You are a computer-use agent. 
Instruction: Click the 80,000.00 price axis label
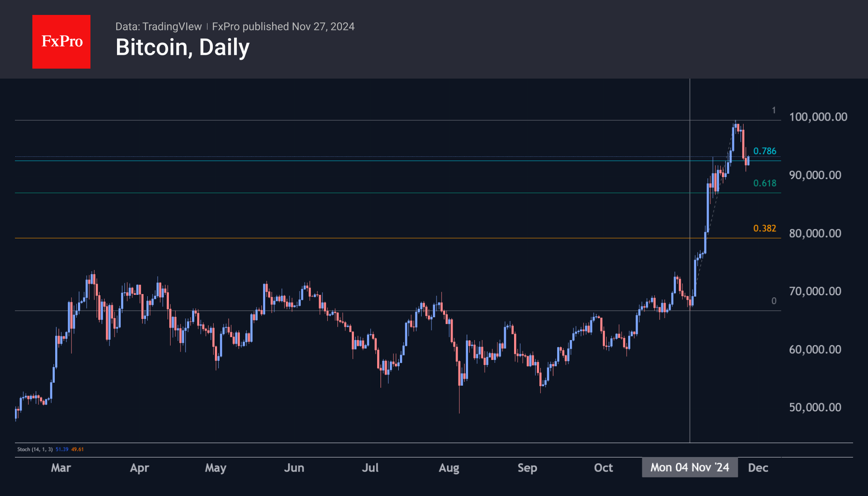815,233
